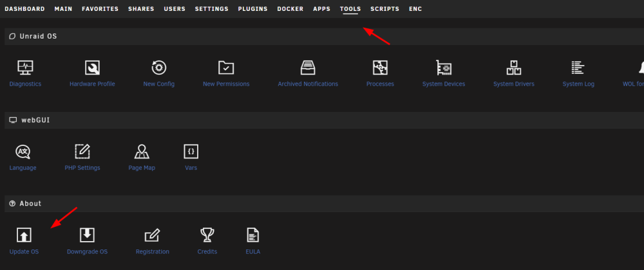The width and height of the screenshot is (644, 270).
Task: Open the Users tab
Action: (175, 9)
